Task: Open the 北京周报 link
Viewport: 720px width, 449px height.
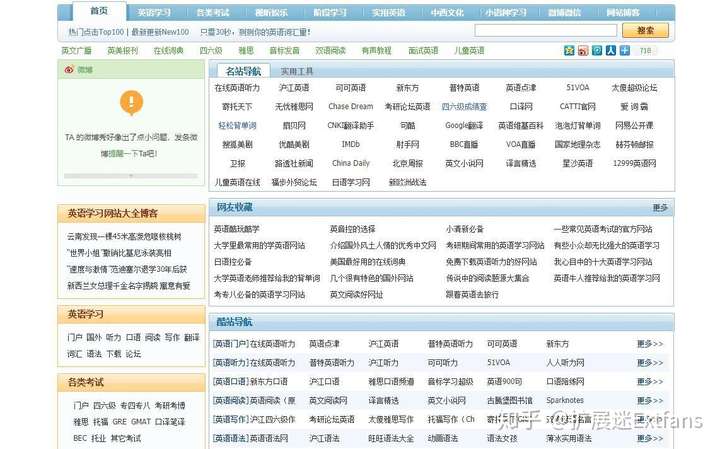Action: (x=407, y=163)
